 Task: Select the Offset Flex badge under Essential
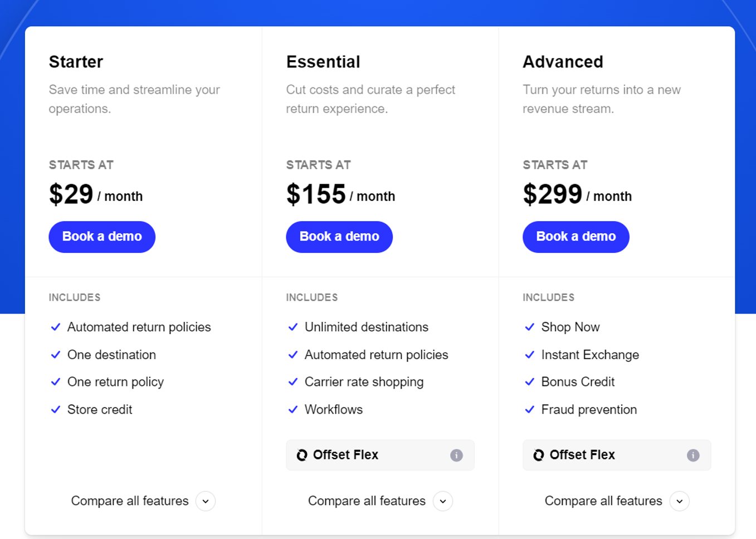pos(380,455)
